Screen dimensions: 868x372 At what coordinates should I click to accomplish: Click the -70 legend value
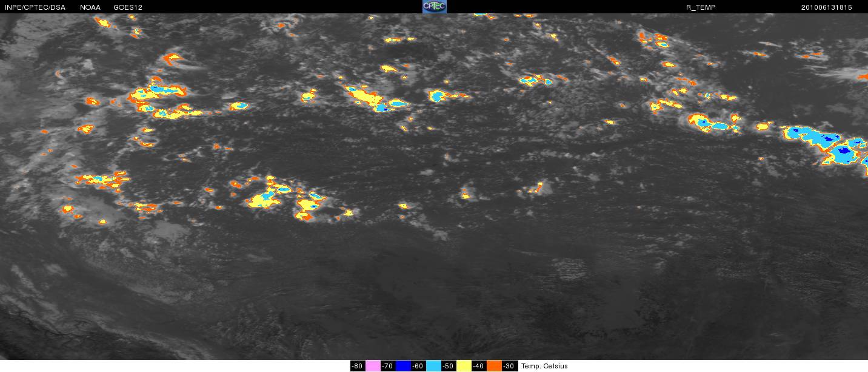(x=388, y=366)
